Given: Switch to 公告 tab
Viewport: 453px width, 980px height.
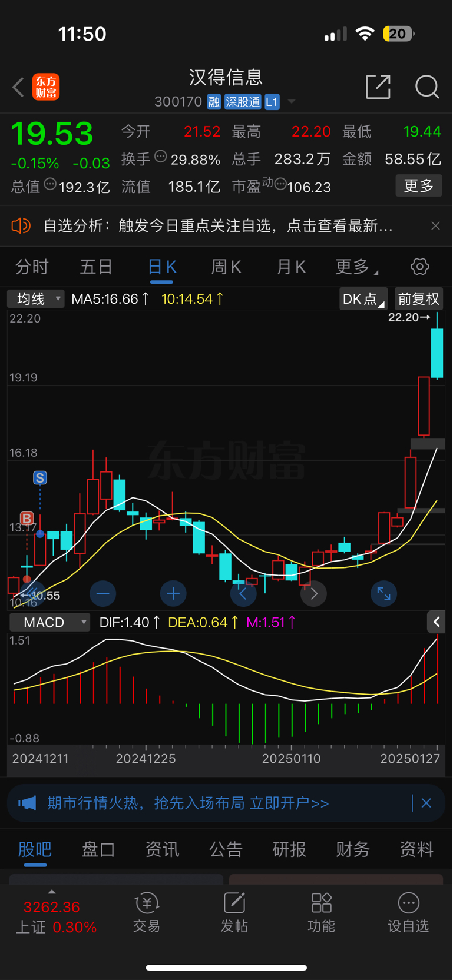Looking at the screenshot, I should point(226,849).
